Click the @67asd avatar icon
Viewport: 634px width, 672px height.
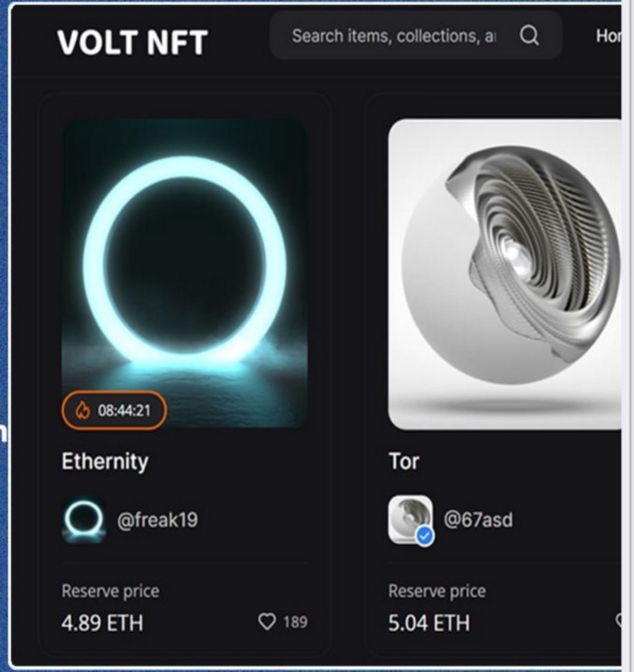(x=409, y=519)
